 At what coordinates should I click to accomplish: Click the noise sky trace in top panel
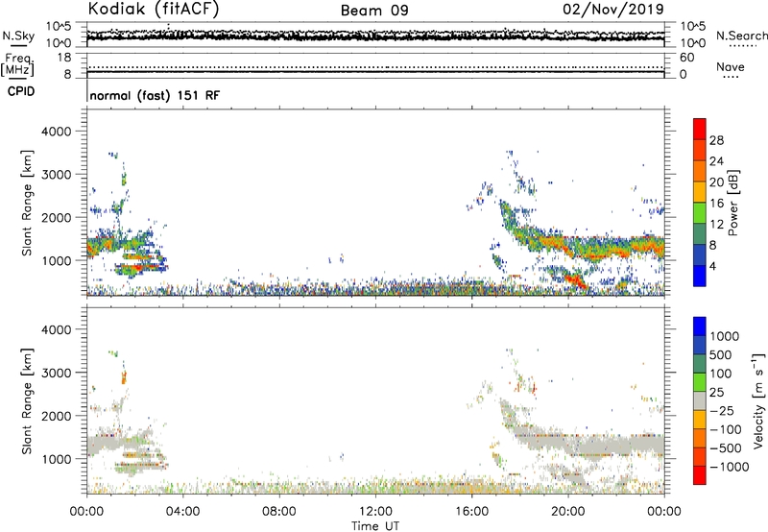pos(375,36)
